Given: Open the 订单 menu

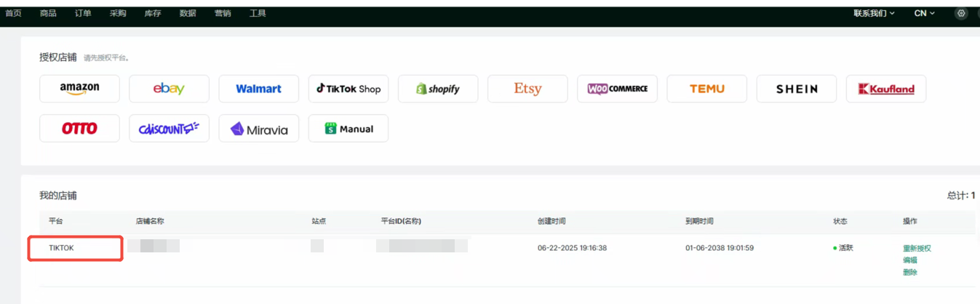Looking at the screenshot, I should click(x=83, y=13).
